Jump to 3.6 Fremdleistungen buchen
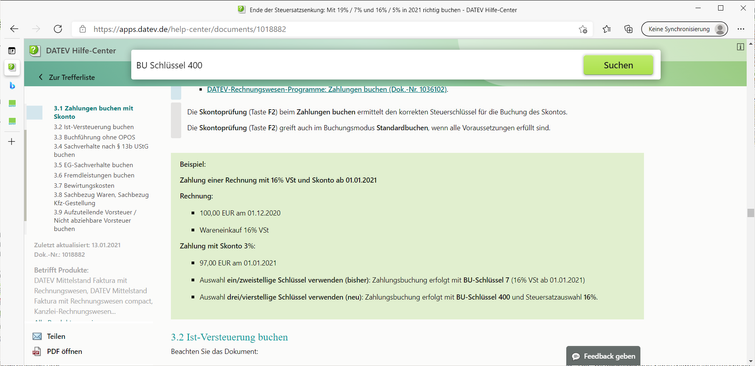The image size is (755, 366). pos(94,175)
